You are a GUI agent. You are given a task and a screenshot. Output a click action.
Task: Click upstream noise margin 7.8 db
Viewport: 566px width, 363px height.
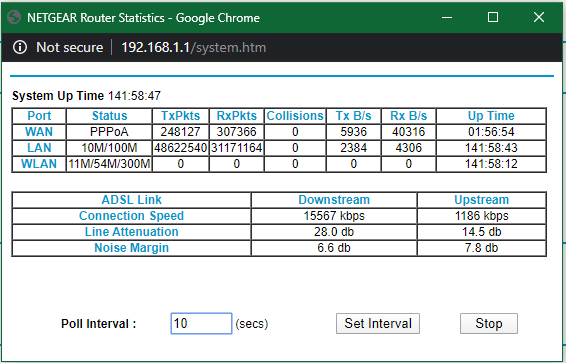click(482, 248)
